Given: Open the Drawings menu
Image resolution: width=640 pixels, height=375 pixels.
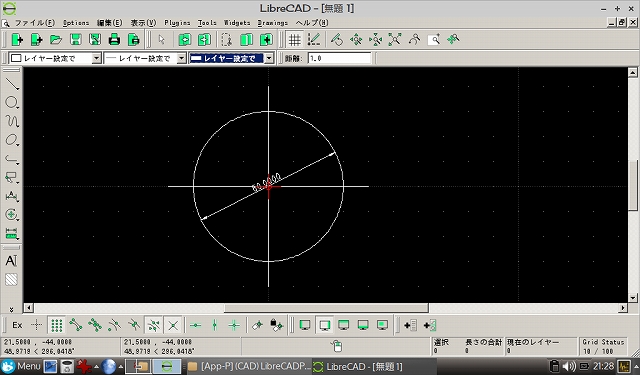Looking at the screenshot, I should (x=273, y=23).
